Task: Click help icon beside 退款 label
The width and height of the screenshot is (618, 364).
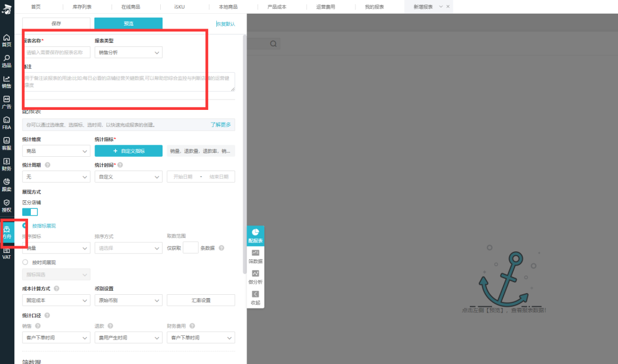Action: [x=110, y=326]
